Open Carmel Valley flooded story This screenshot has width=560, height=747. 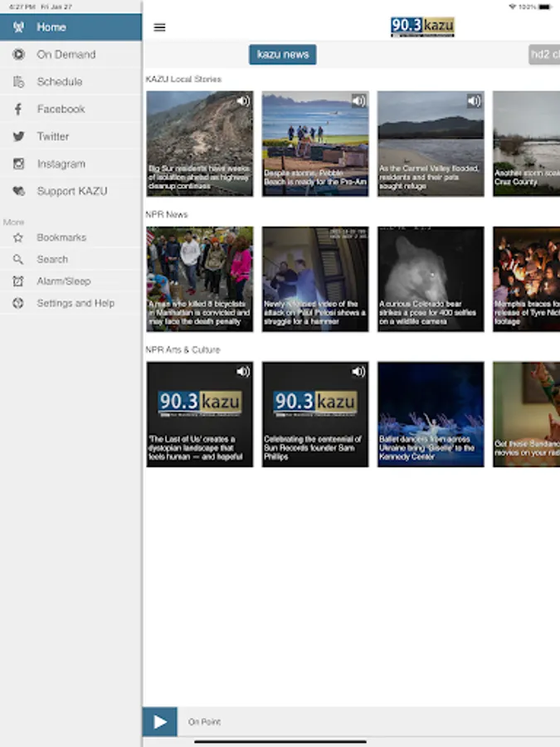[x=431, y=144]
